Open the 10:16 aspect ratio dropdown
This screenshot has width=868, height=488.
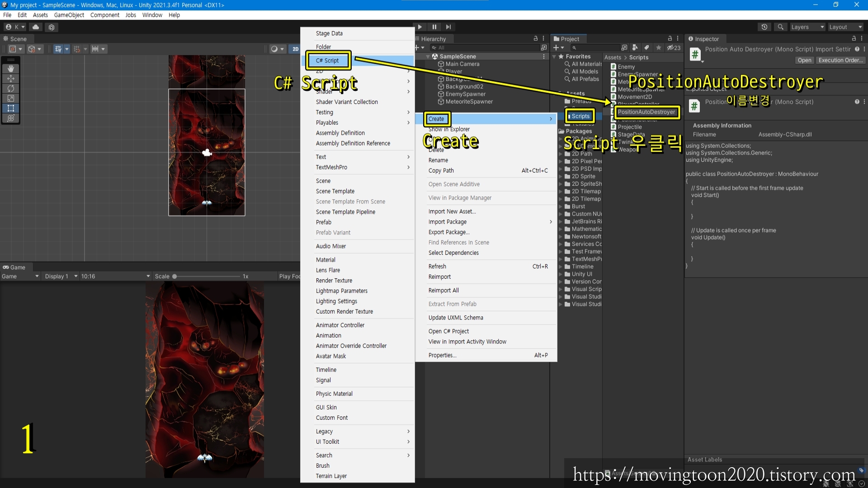tap(115, 276)
